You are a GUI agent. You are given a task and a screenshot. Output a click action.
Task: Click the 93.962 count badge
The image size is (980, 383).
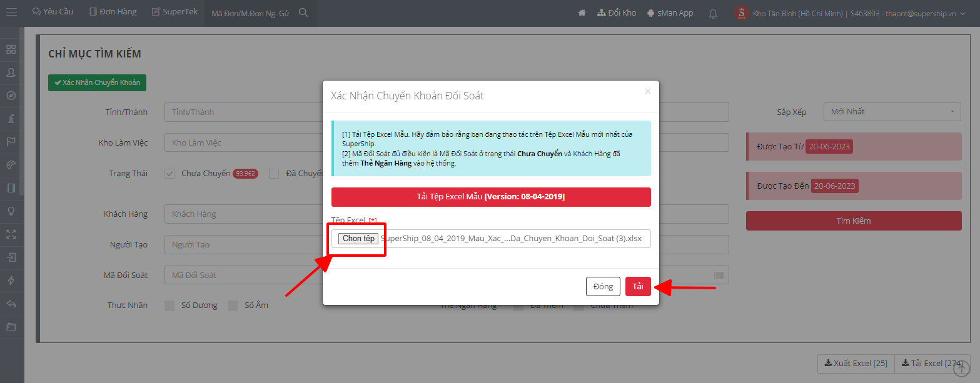[x=245, y=174]
